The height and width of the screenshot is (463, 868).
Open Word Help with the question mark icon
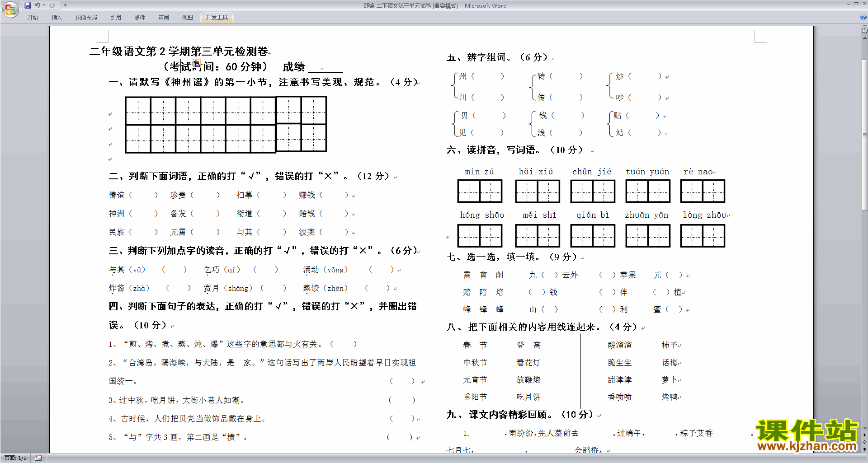click(x=863, y=18)
